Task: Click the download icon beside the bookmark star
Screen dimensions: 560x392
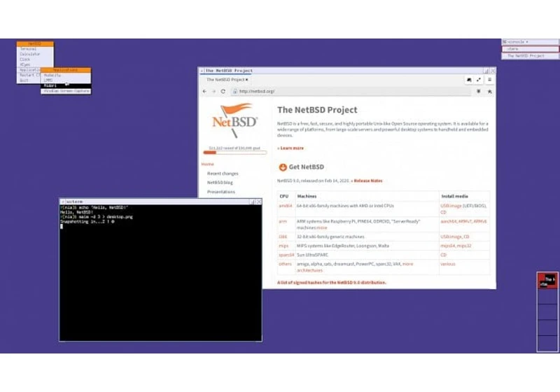Action: pyautogui.click(x=479, y=92)
